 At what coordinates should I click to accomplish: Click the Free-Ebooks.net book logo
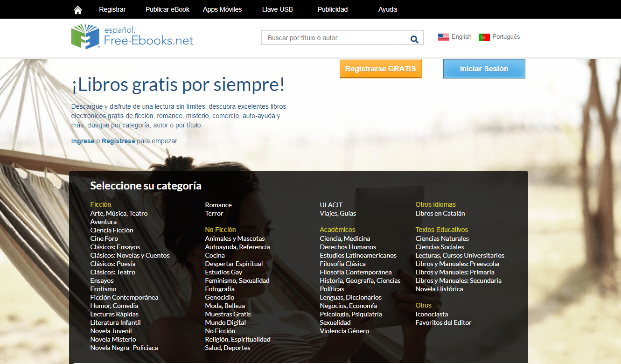(x=85, y=37)
